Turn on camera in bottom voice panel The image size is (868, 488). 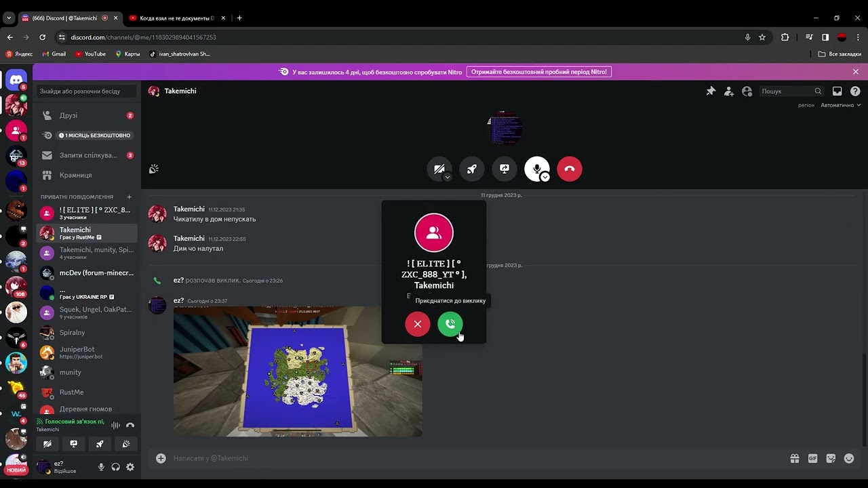click(47, 444)
